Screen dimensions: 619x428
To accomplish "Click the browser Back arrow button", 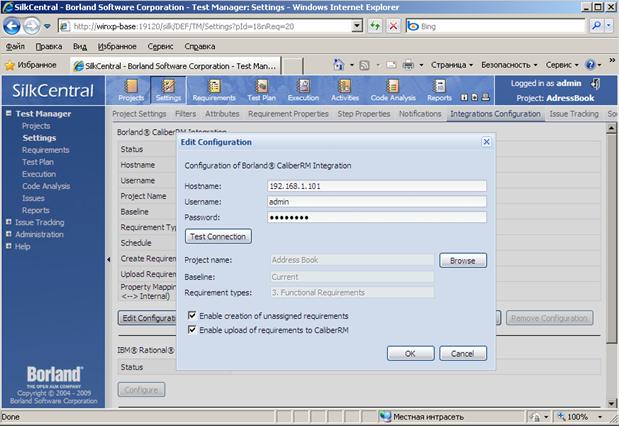I will tap(12, 26).
